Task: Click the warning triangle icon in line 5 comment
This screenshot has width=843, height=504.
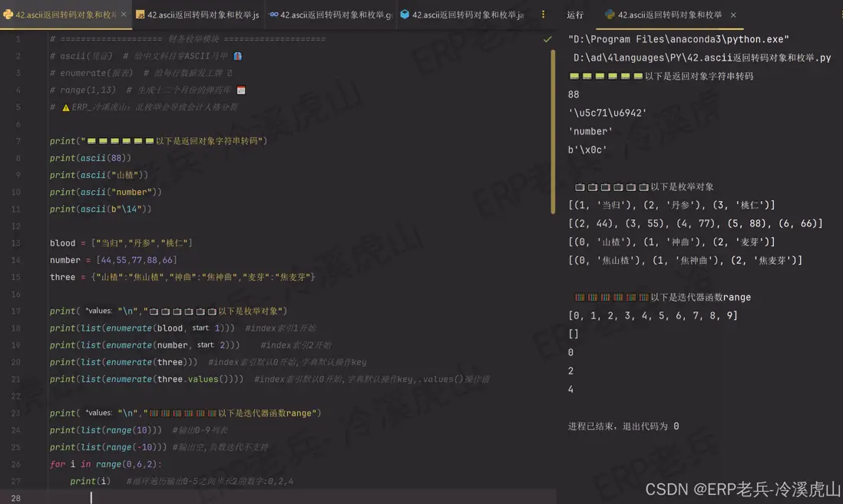Action: click(x=65, y=107)
